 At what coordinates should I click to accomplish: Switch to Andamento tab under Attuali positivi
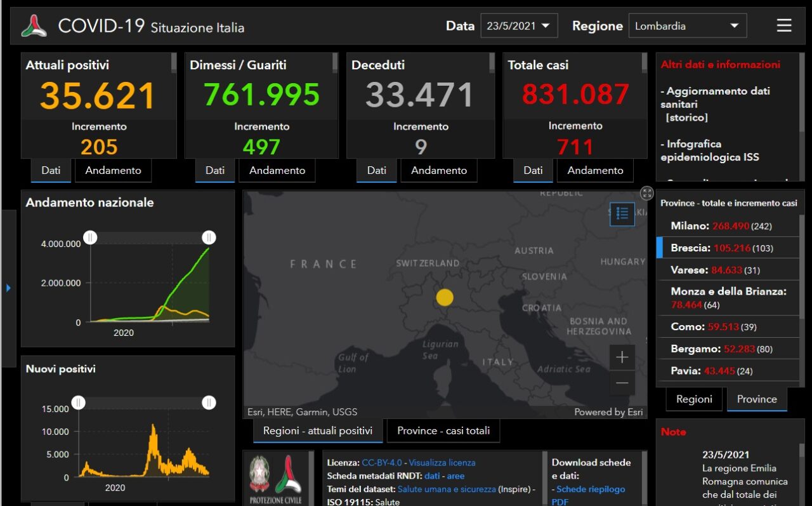[113, 170]
